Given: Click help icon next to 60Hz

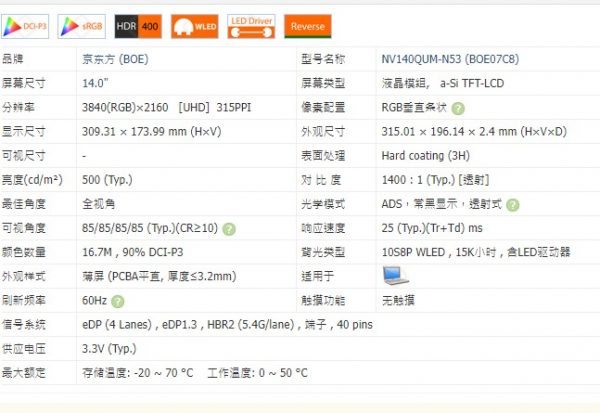Looking at the screenshot, I should pyautogui.click(x=117, y=302).
